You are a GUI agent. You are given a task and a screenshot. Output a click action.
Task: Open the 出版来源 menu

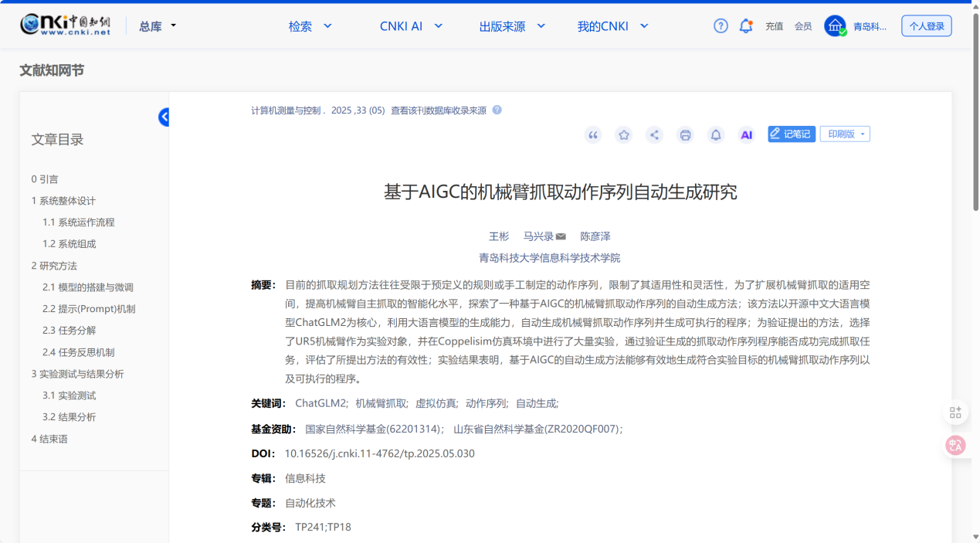pyautogui.click(x=512, y=26)
